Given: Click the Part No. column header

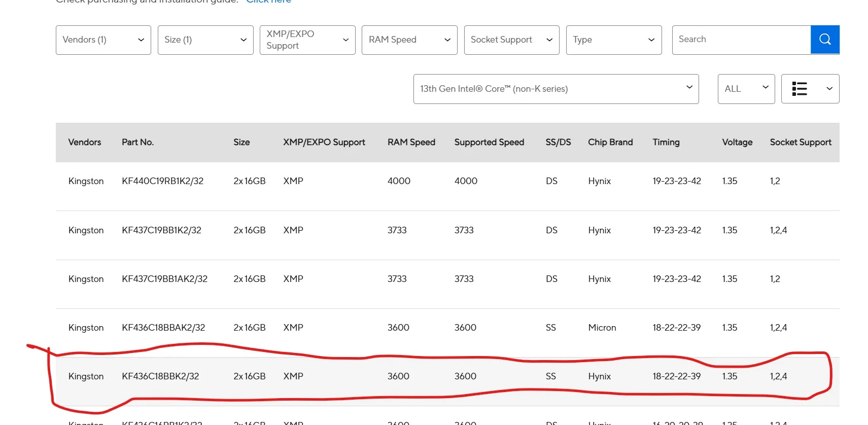Looking at the screenshot, I should 137,143.
